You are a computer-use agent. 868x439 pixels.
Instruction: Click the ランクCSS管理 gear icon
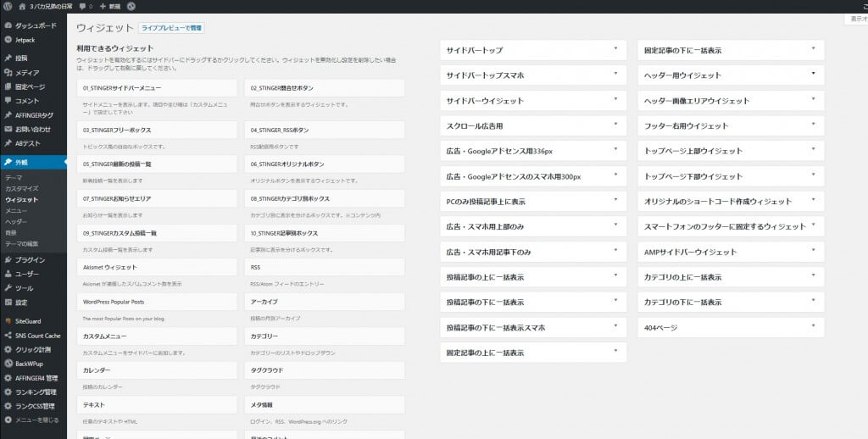click(8, 406)
